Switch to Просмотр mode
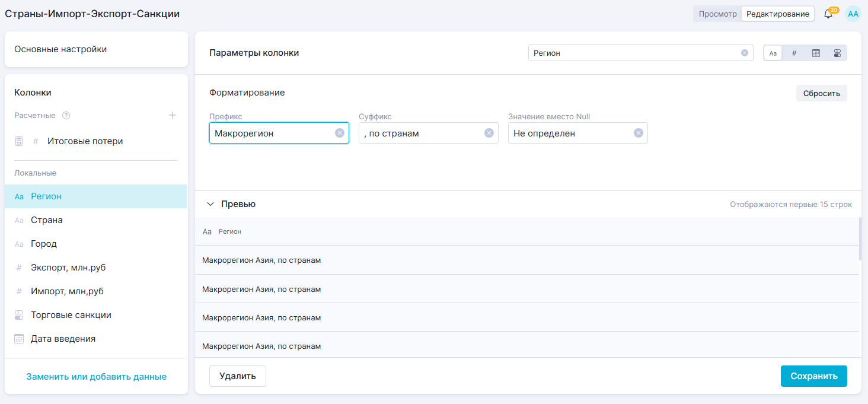This screenshot has height=404, width=868. pos(717,14)
